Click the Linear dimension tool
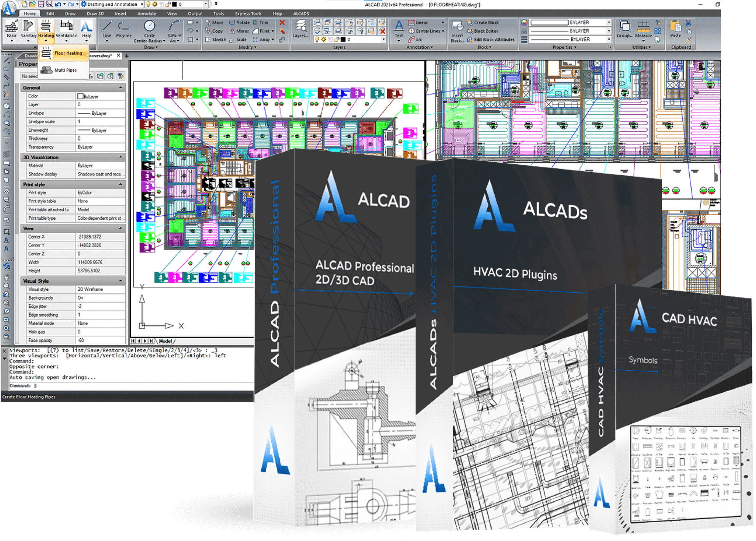The width and height of the screenshot is (756, 541). click(x=418, y=22)
